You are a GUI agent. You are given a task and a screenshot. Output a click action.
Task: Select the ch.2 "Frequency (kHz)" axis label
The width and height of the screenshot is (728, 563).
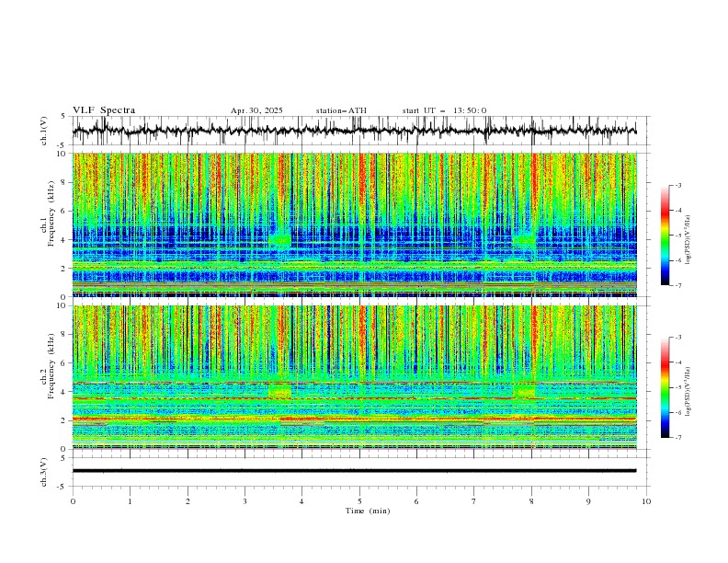click(51, 365)
